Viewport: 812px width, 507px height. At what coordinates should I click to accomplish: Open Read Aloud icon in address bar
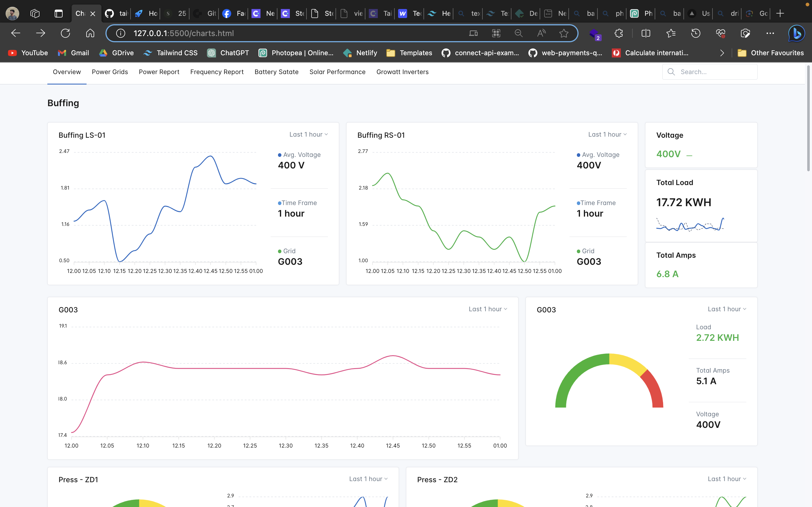[x=541, y=33]
